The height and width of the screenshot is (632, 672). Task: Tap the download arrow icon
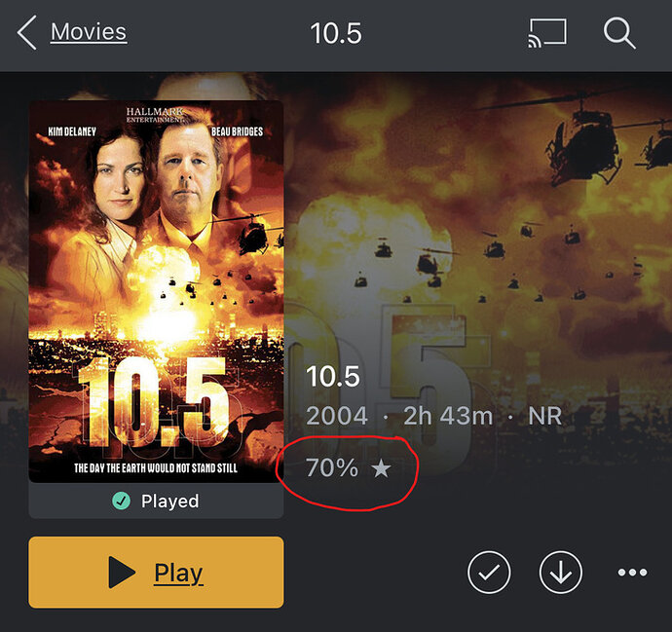(561, 573)
